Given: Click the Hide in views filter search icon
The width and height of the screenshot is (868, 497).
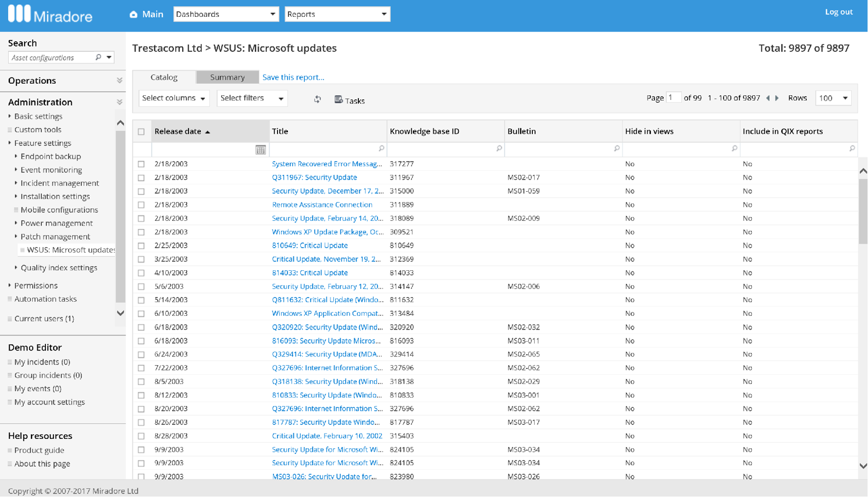Looking at the screenshot, I should (734, 149).
